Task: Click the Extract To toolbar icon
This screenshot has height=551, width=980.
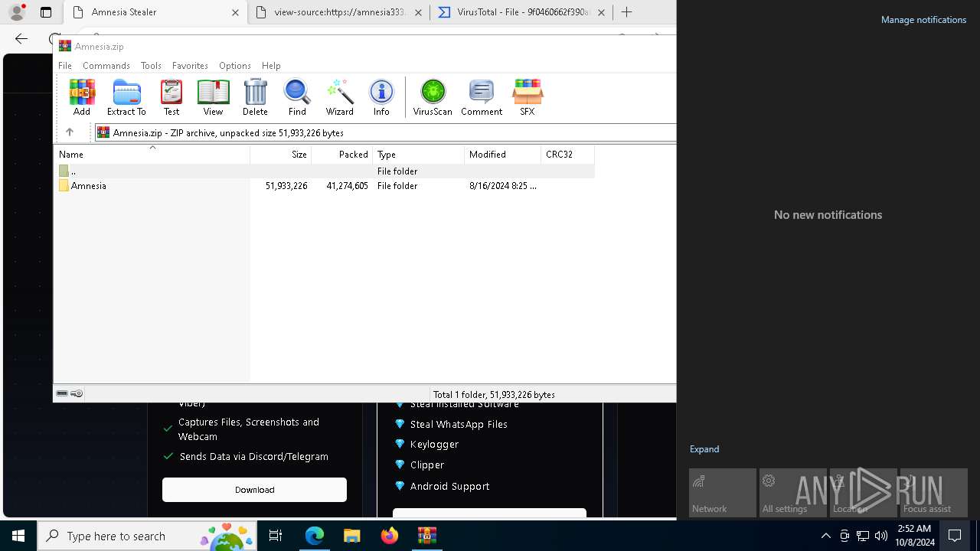Action: pos(126,97)
